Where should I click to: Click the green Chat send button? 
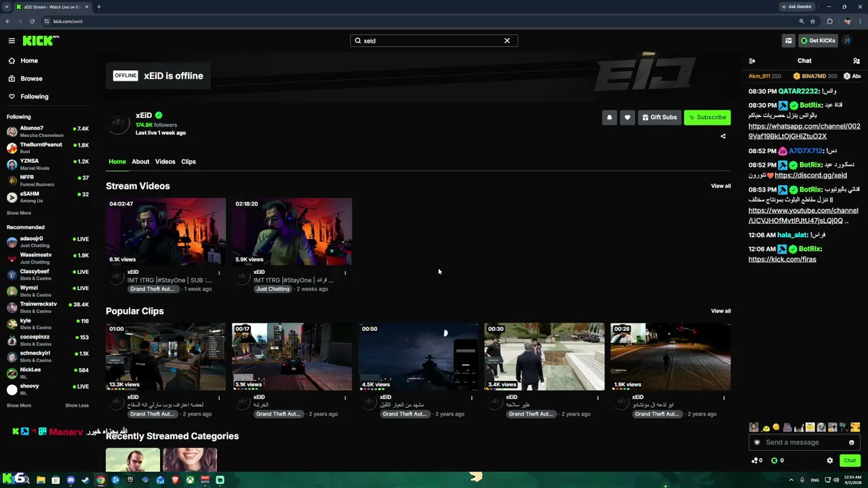tap(850, 461)
